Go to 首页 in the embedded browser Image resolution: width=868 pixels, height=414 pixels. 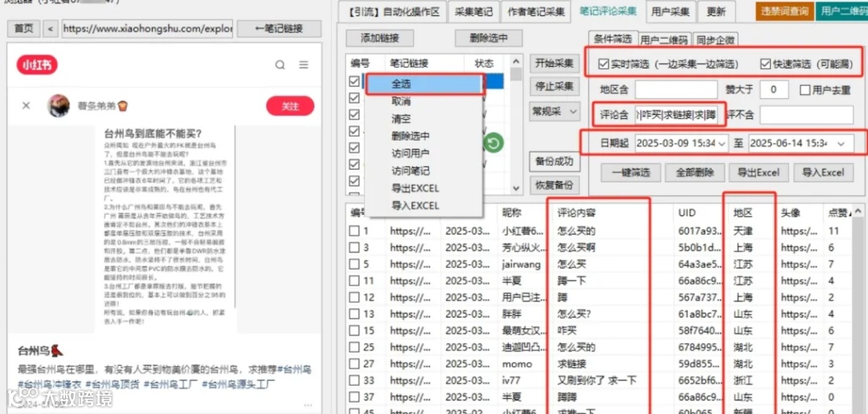(x=24, y=29)
